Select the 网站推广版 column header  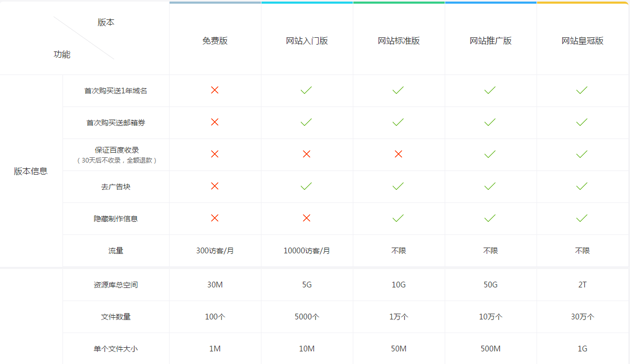491,41
